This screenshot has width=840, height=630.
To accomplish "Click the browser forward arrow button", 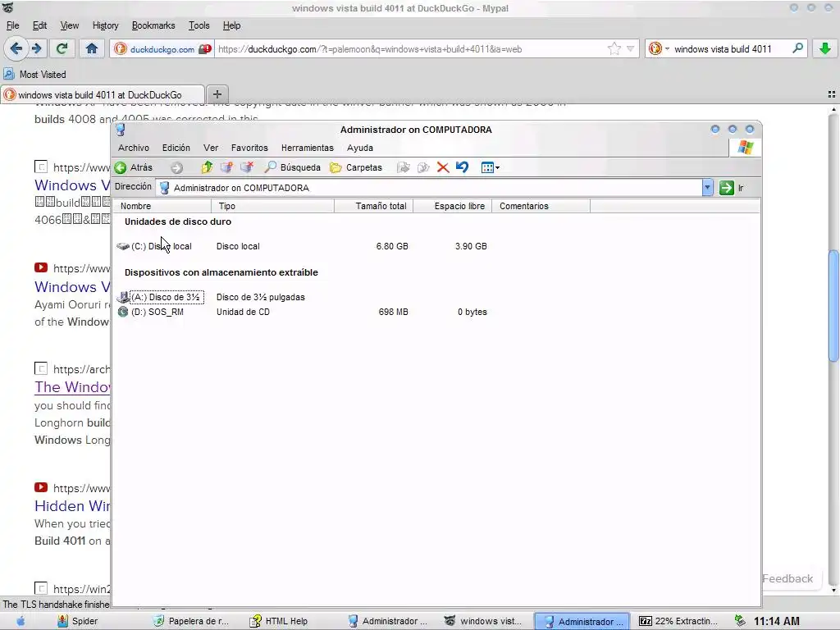I will (36, 48).
